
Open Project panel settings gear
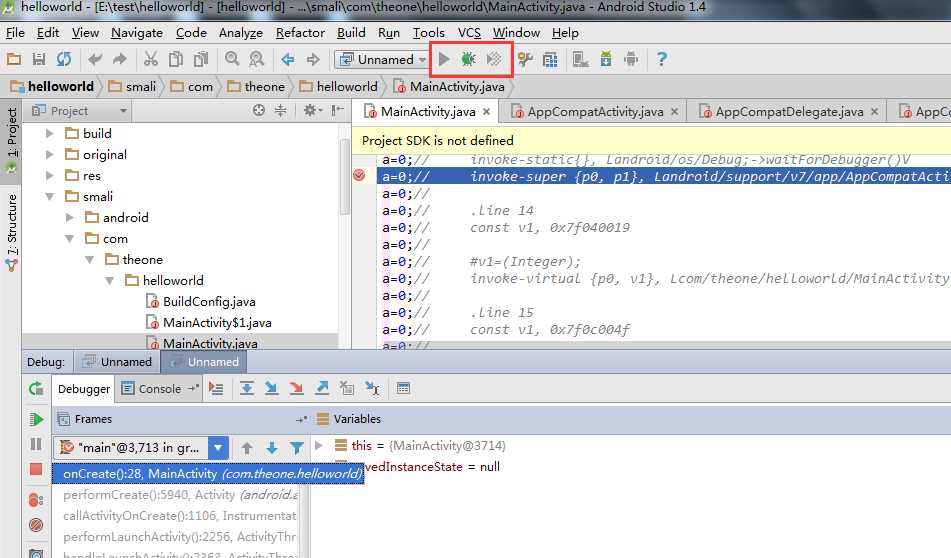click(x=311, y=110)
